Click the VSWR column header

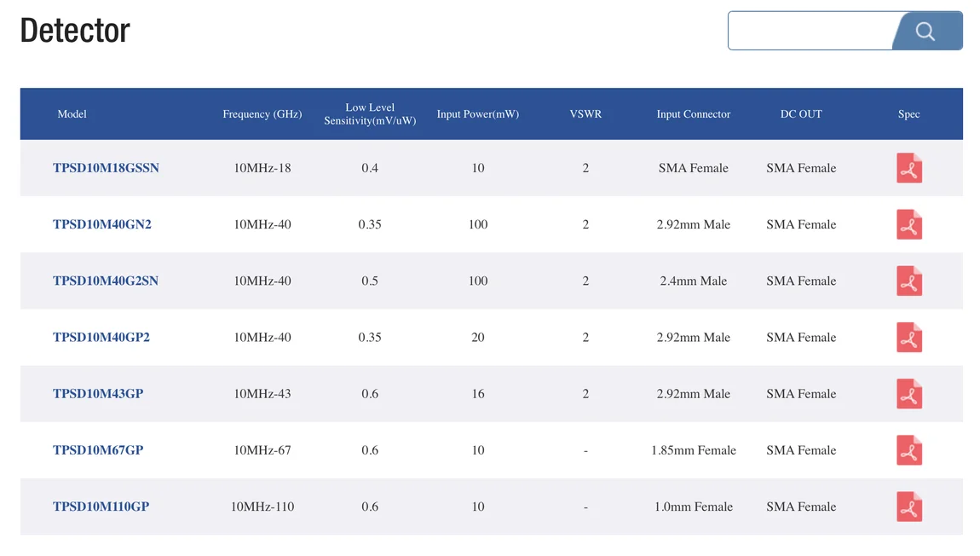point(585,114)
